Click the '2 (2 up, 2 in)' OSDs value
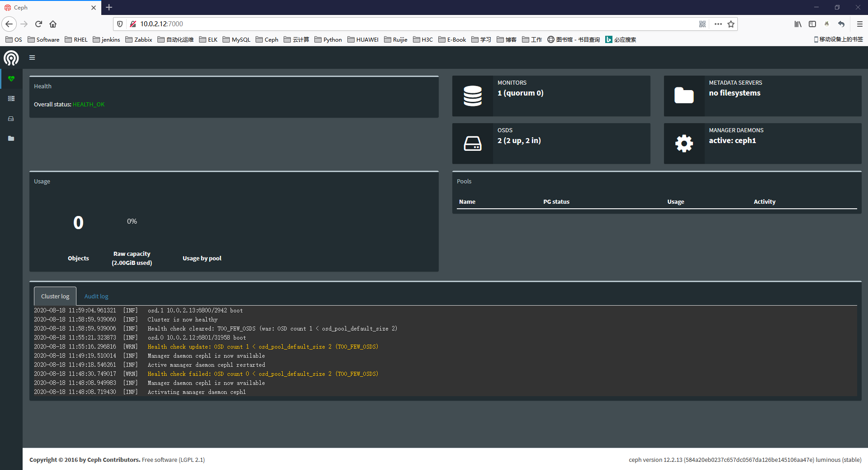The width and height of the screenshot is (868, 470). [519, 141]
